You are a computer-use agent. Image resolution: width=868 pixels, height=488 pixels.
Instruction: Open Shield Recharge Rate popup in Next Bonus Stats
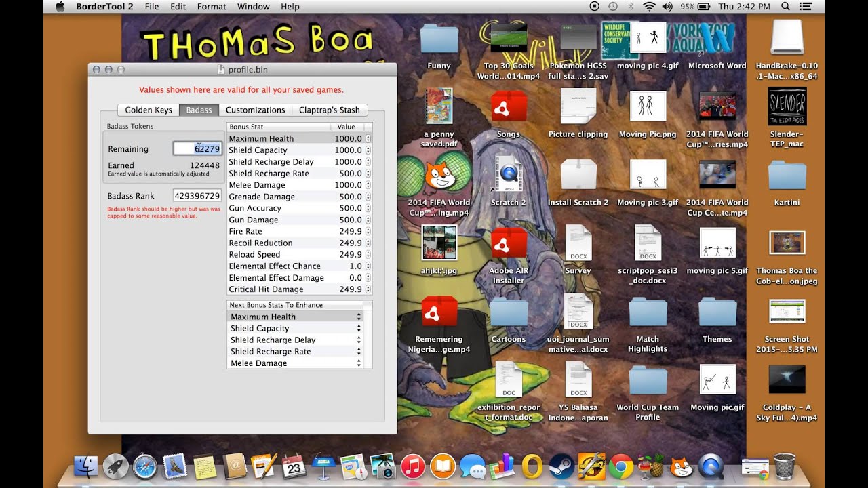pos(296,351)
